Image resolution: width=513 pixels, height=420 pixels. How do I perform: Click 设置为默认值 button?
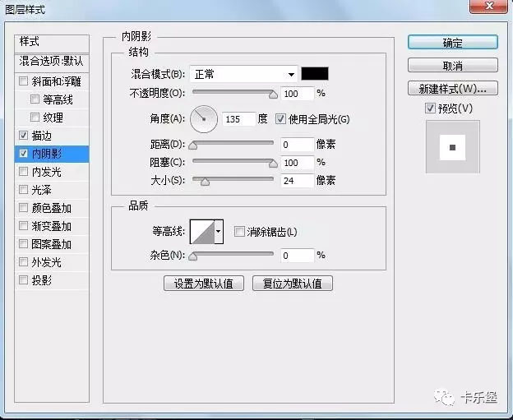tap(204, 284)
